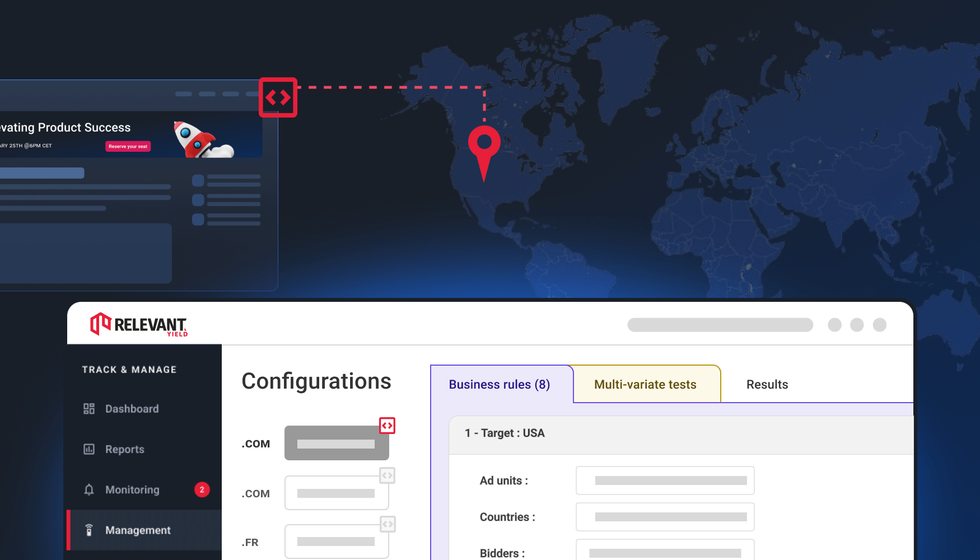Click the red code tag icon on first .COM
Image resolution: width=980 pixels, height=560 pixels.
[387, 426]
